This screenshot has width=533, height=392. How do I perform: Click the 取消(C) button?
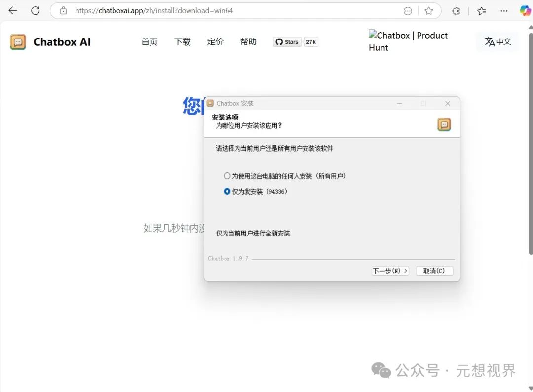click(434, 271)
